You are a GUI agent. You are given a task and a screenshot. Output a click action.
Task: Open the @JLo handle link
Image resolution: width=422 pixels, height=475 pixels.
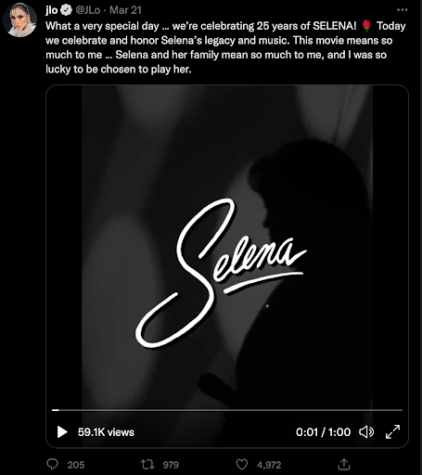coord(88,10)
